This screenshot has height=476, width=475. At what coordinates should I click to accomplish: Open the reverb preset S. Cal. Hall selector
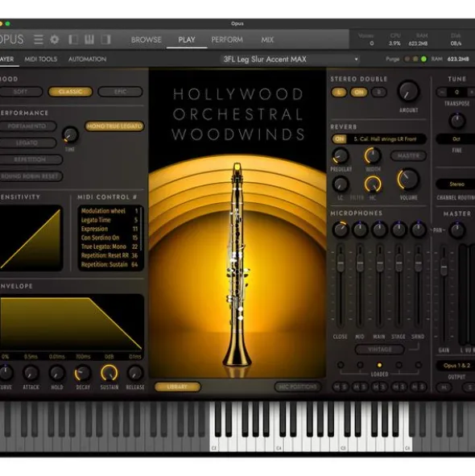385,139
